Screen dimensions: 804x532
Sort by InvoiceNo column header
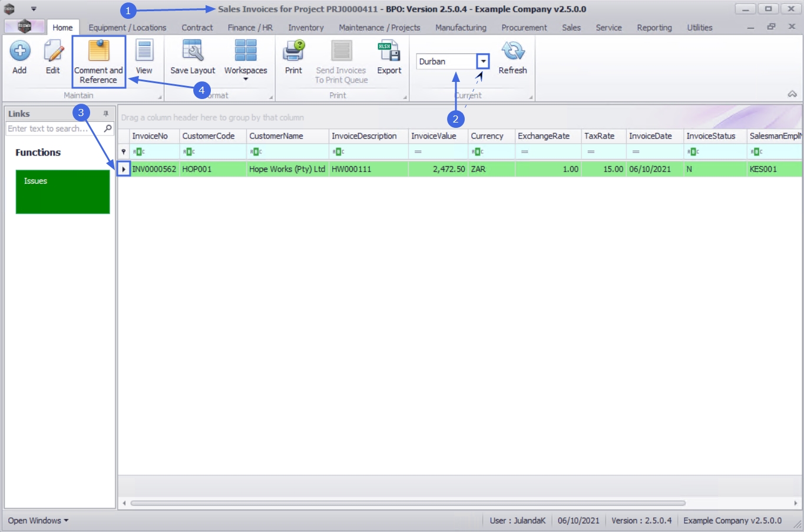[154, 136]
